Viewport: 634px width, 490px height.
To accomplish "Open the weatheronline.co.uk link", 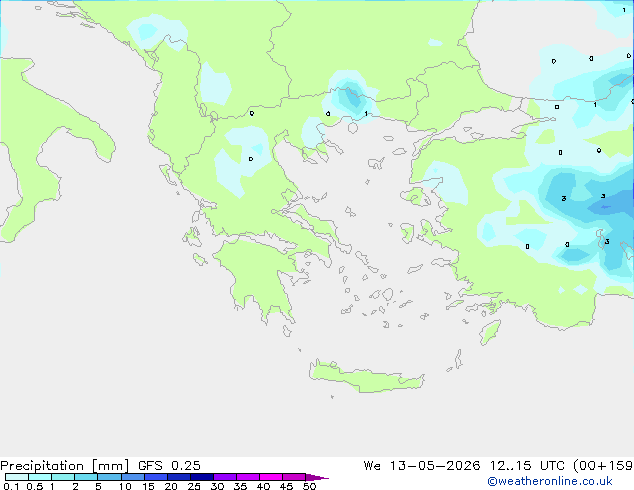I will (549, 481).
